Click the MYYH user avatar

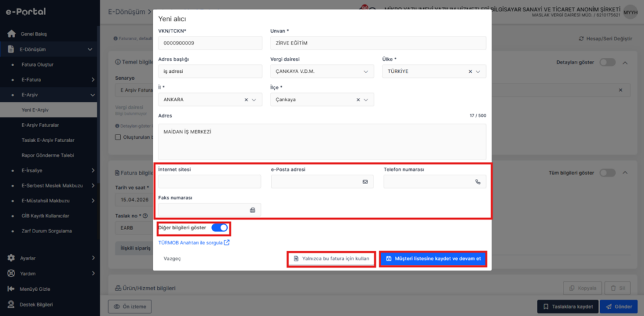click(630, 13)
